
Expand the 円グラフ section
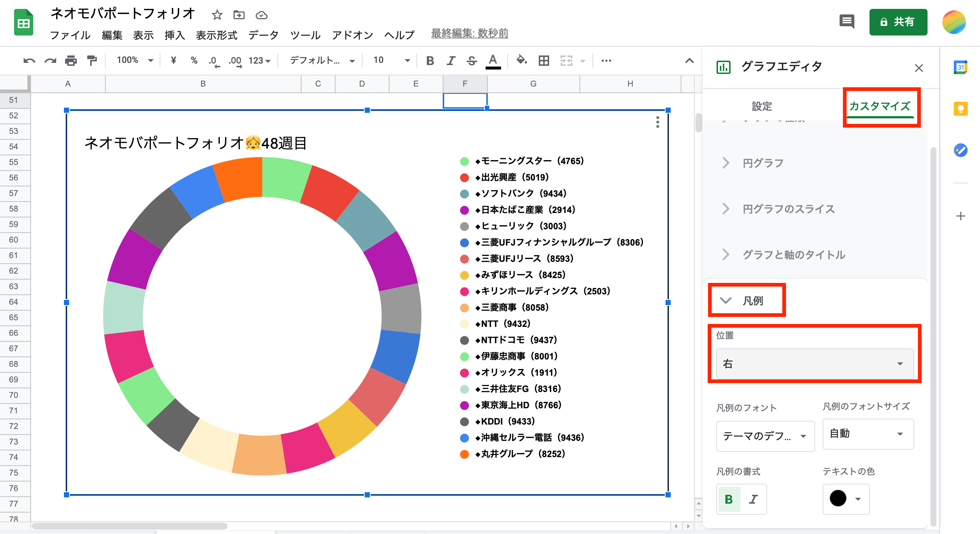(816, 163)
